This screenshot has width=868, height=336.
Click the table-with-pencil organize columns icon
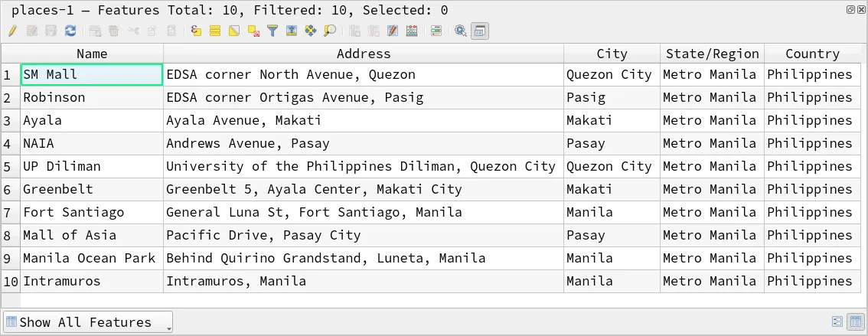point(393,31)
